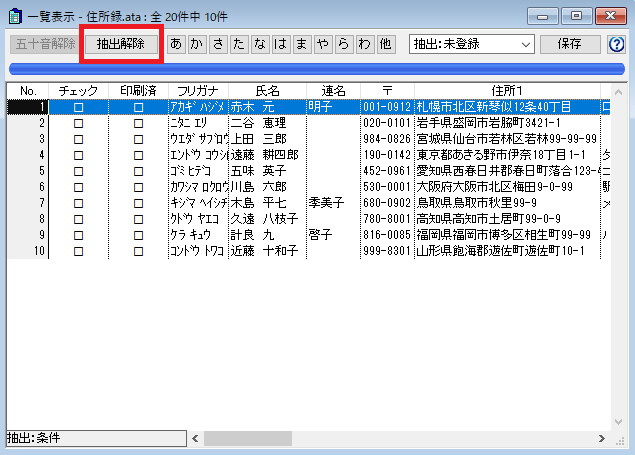Click the 〒 postal code column header
Viewport: 635px width, 455px height.
point(386,91)
